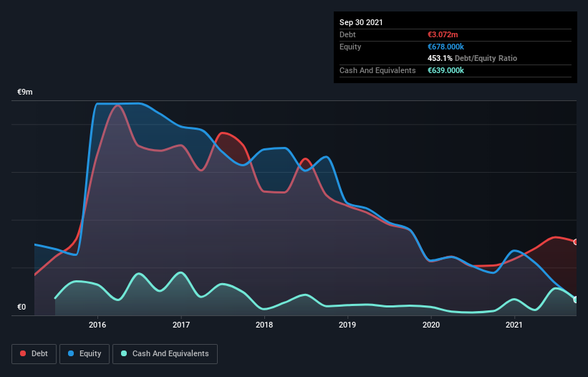Click the 2019 x-axis label
588x377 pixels.
(x=347, y=325)
